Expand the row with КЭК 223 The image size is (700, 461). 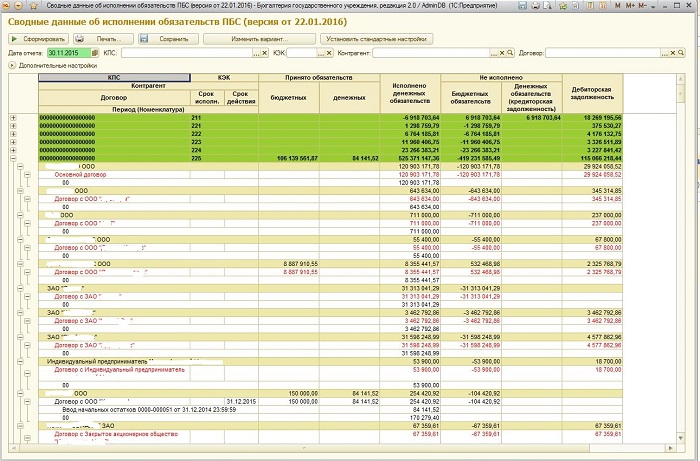point(13,142)
